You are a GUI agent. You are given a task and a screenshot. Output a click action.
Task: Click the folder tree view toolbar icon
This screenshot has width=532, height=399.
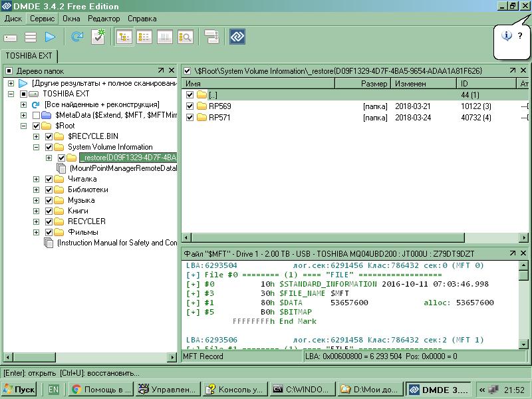124,37
